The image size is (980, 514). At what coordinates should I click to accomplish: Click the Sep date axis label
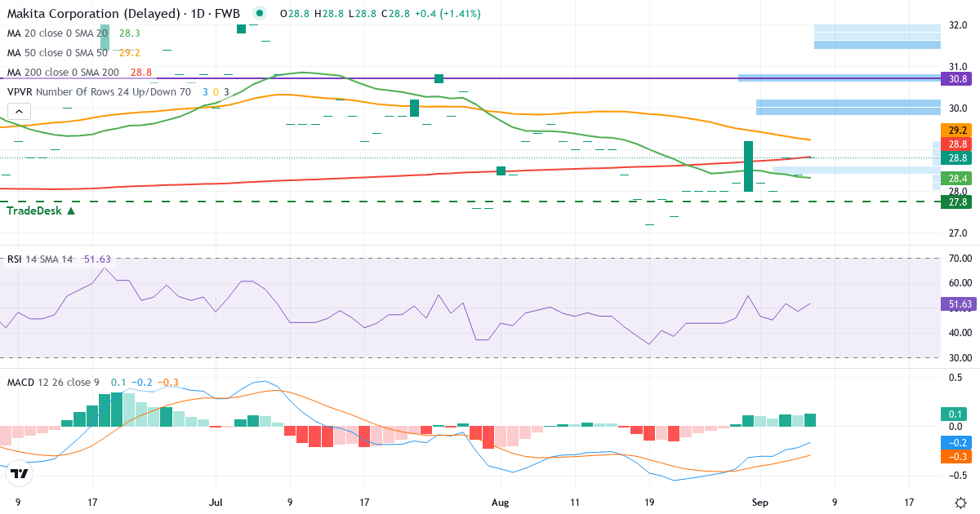pyautogui.click(x=759, y=503)
